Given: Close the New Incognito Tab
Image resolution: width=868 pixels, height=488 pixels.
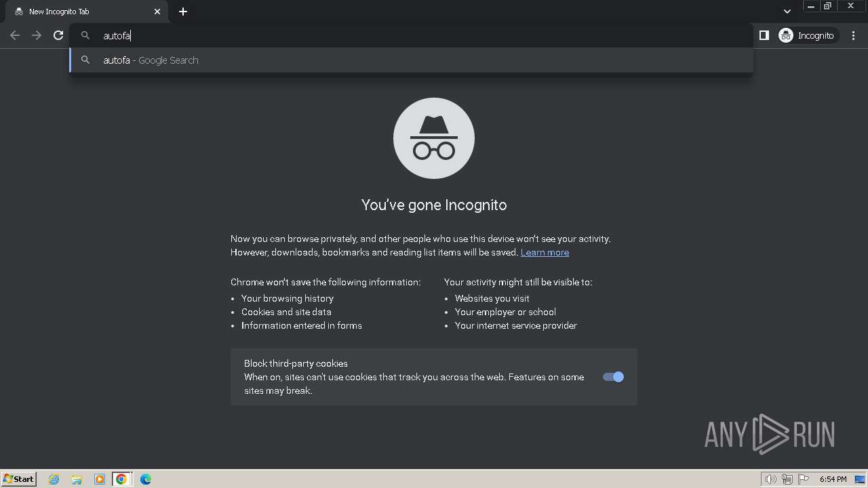Looking at the screenshot, I should point(157,12).
